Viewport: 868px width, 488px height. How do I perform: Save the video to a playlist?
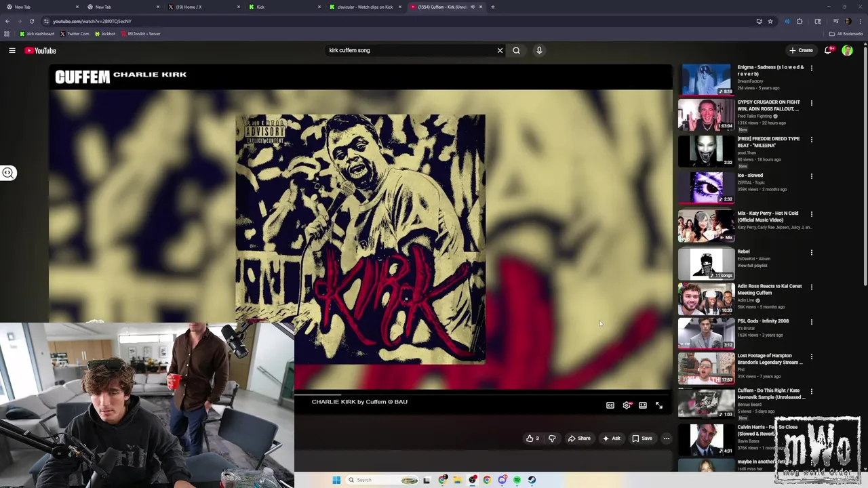click(x=642, y=439)
